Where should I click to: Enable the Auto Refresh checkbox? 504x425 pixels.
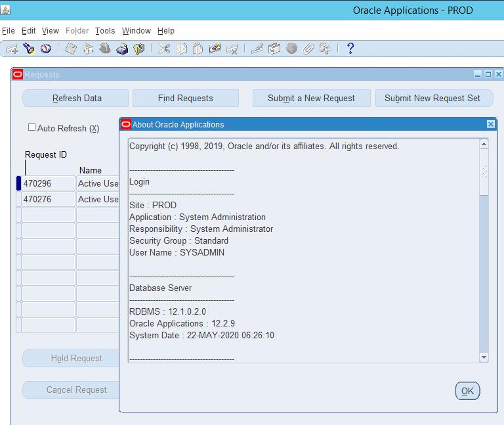31,127
